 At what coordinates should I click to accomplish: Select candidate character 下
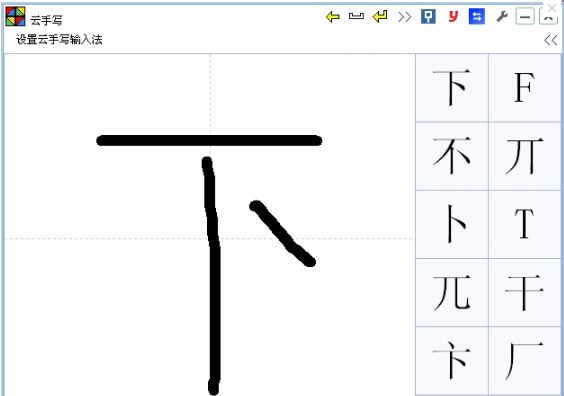[x=452, y=88]
